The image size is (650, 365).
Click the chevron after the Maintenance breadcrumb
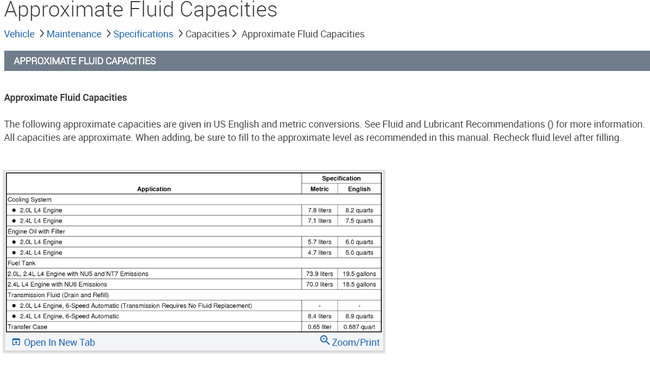click(108, 34)
